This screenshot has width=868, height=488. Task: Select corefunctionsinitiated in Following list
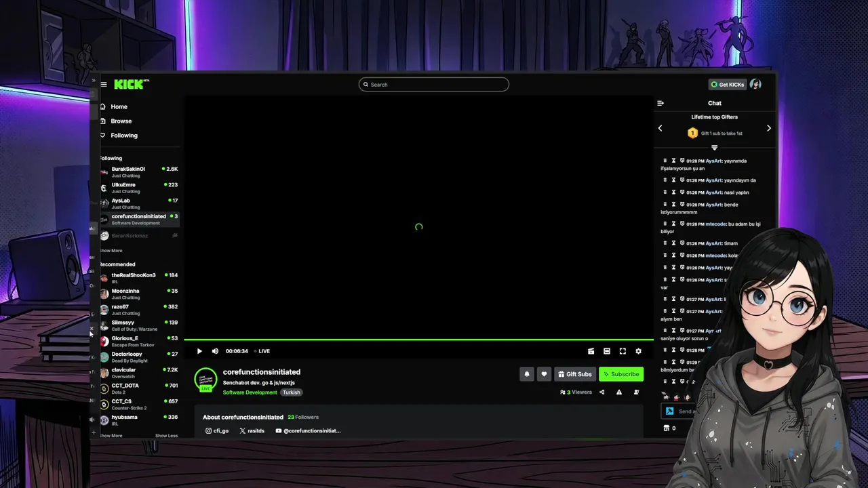click(139, 219)
